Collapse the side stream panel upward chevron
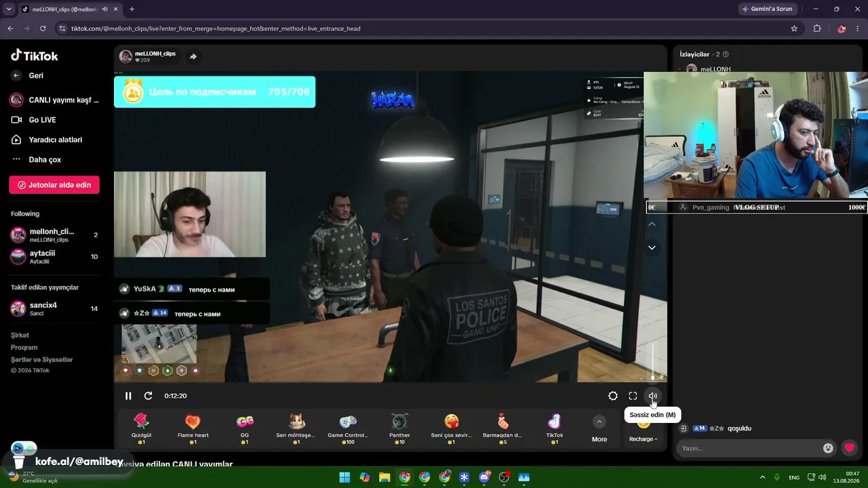This screenshot has width=868, height=488. (x=652, y=224)
